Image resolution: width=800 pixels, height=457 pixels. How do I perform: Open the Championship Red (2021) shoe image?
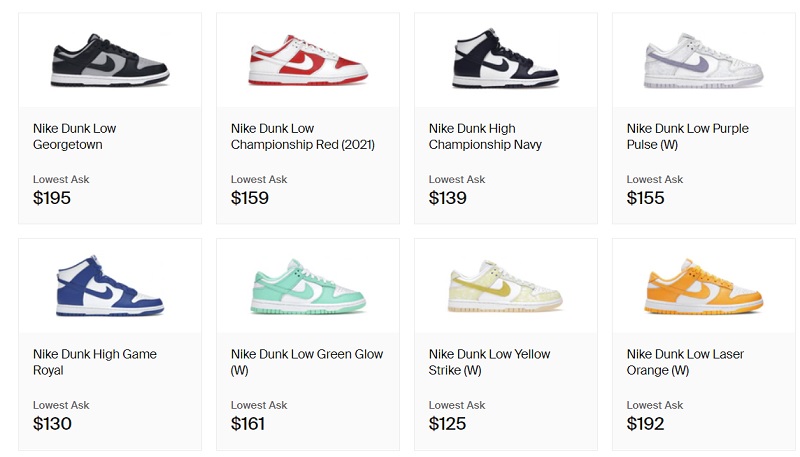point(308,60)
